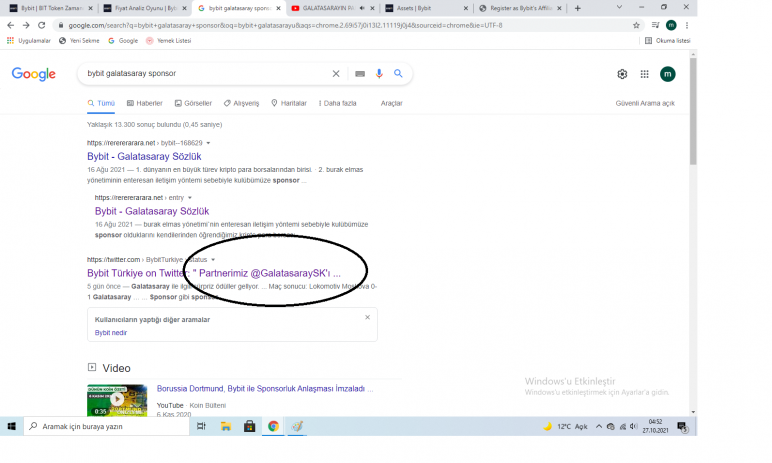Viewport: 772px width, 463px height.
Task: Open the notification center icon
Action: coord(682,427)
